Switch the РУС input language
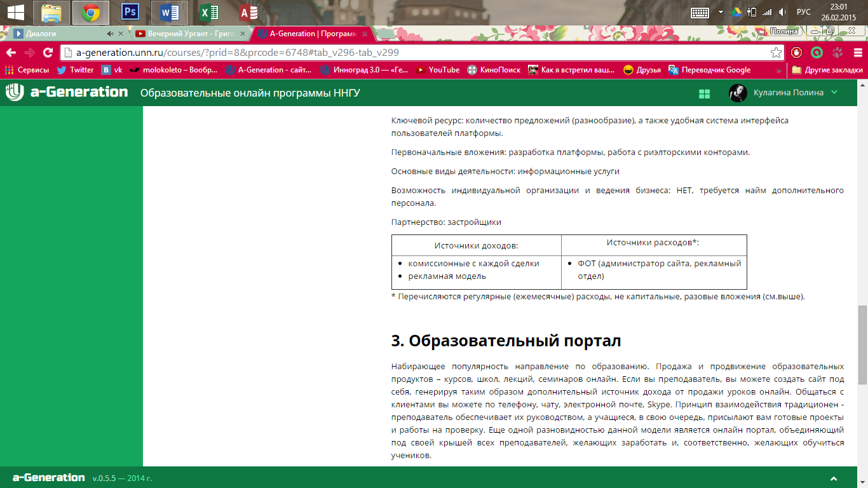 click(803, 12)
